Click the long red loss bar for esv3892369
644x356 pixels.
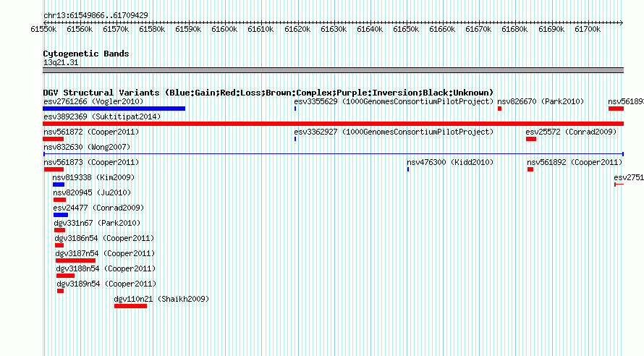(333, 124)
